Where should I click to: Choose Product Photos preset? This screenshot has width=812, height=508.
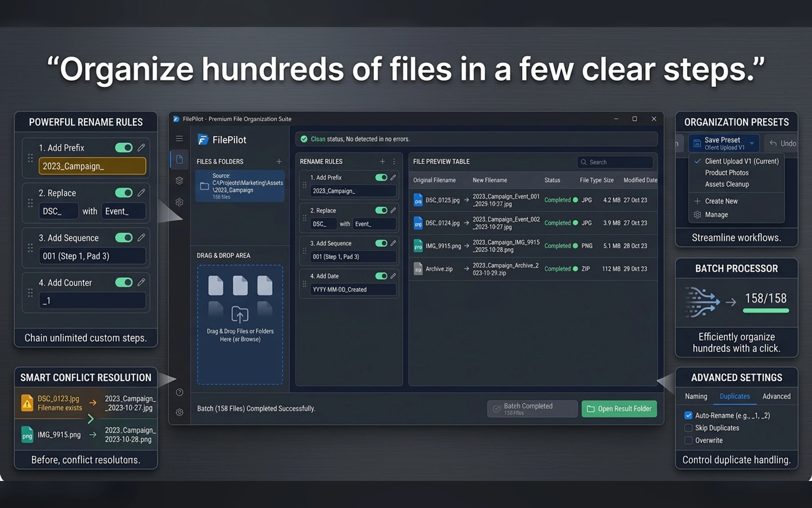pos(727,173)
